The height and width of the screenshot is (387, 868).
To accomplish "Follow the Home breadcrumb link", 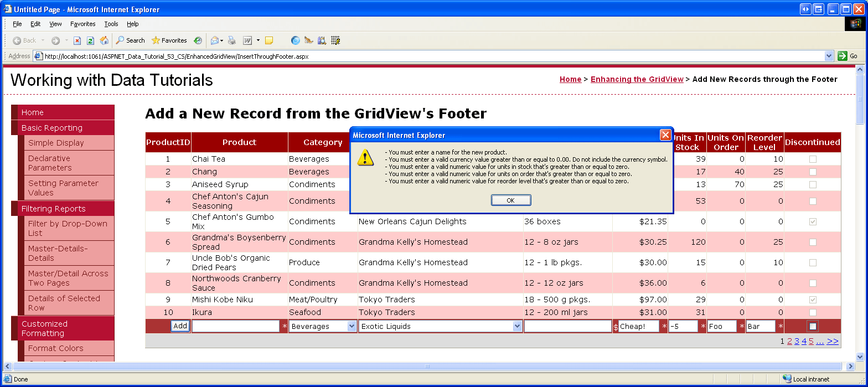I will 570,79.
